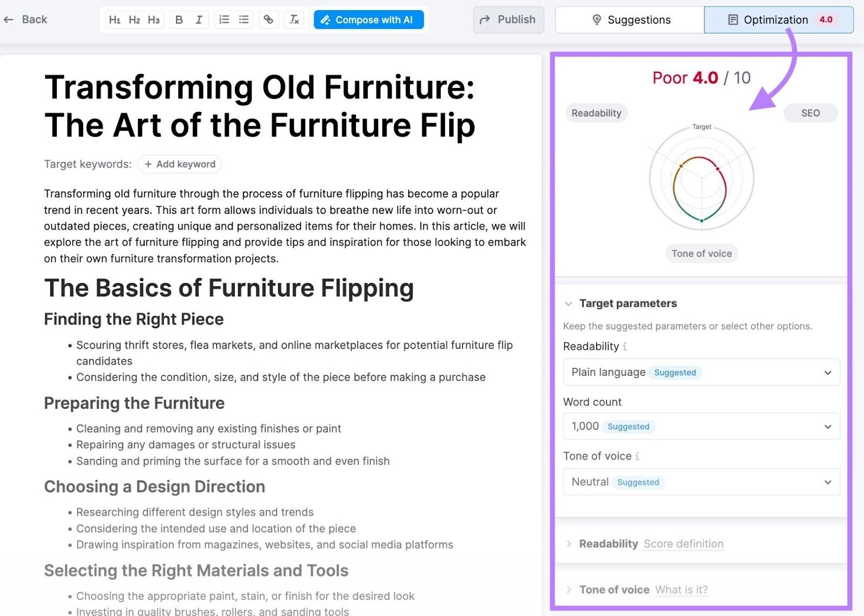Screen dimensions: 864x616
Task: Collapse the Target parameters section
Action: click(x=569, y=304)
